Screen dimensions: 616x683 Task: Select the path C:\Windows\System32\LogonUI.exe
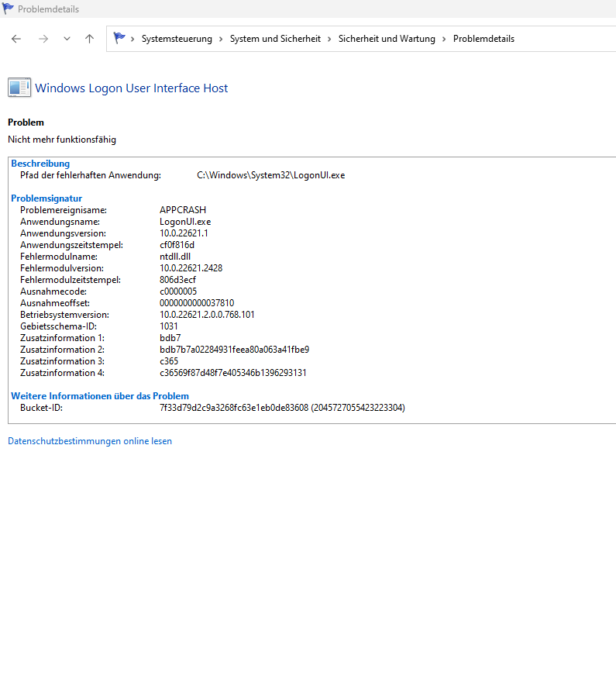[270, 175]
